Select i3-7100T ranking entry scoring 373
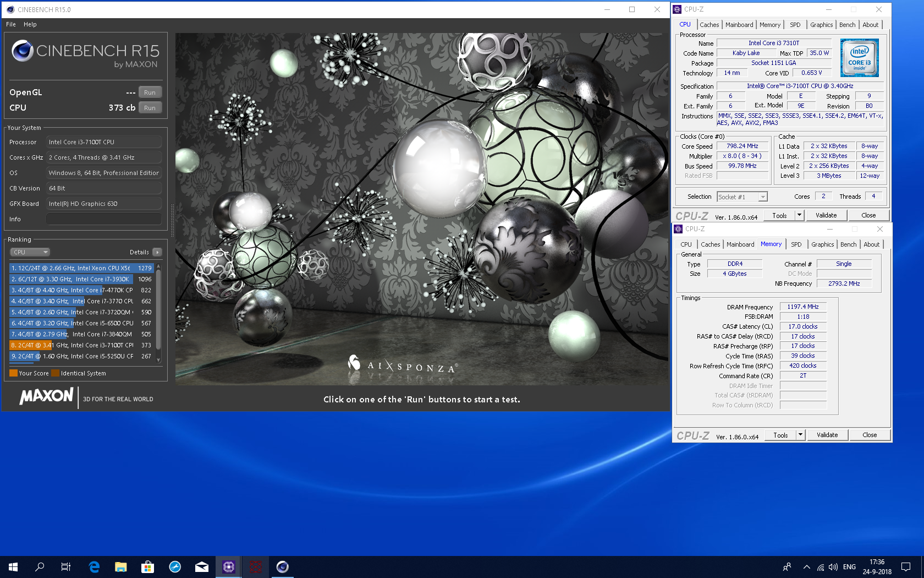924x578 pixels. pos(81,345)
